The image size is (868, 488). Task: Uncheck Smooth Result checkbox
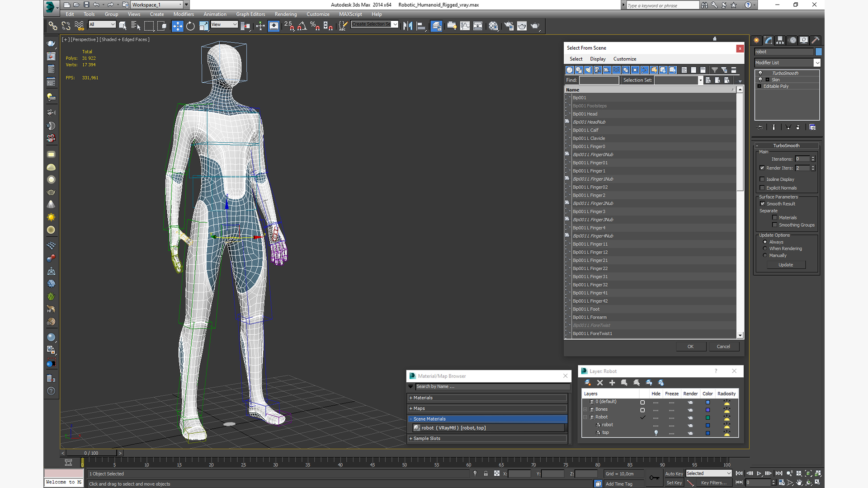pyautogui.click(x=763, y=204)
